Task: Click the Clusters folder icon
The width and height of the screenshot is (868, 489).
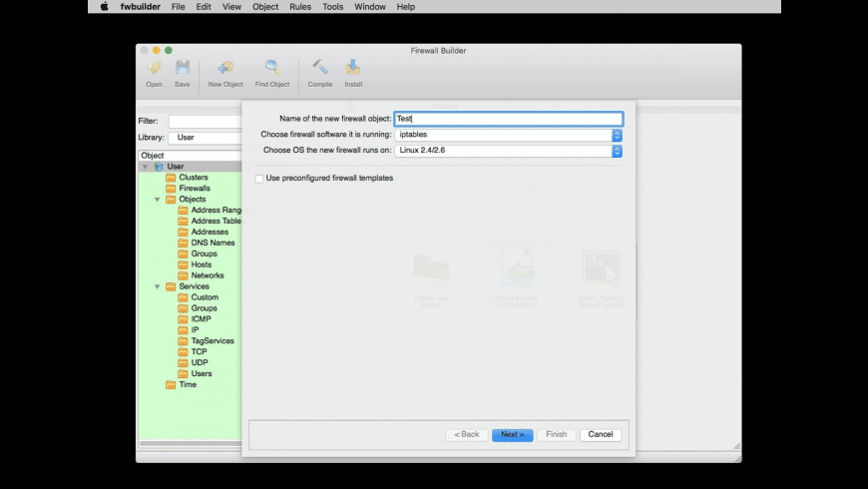Action: tap(171, 178)
